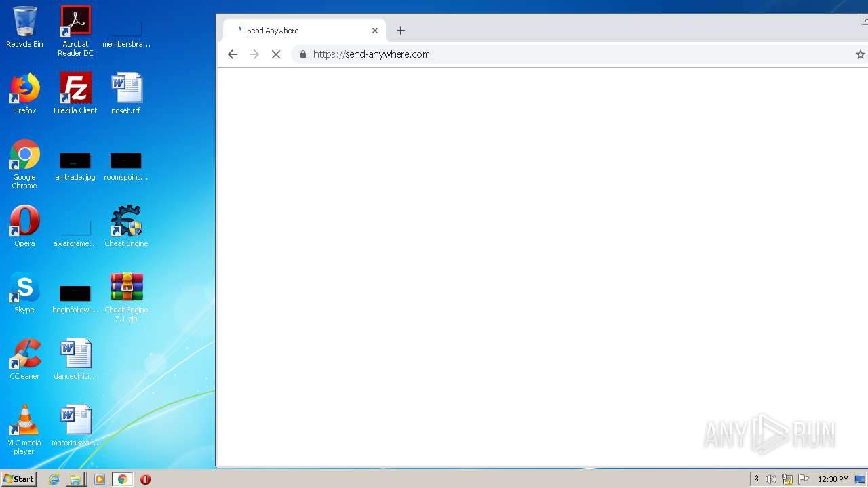Open Opera desktop shortcut

(24, 226)
